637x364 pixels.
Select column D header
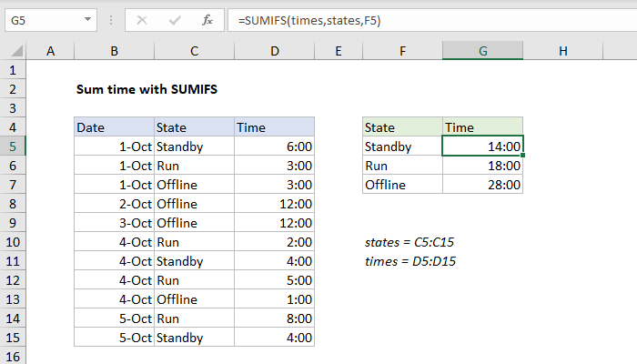pos(274,52)
